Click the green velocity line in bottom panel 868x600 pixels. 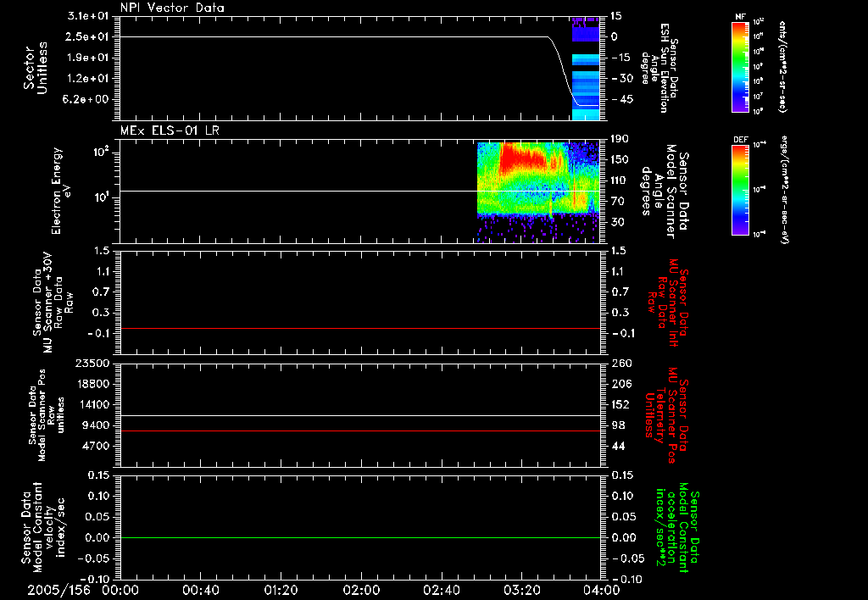pyautogui.click(x=359, y=537)
